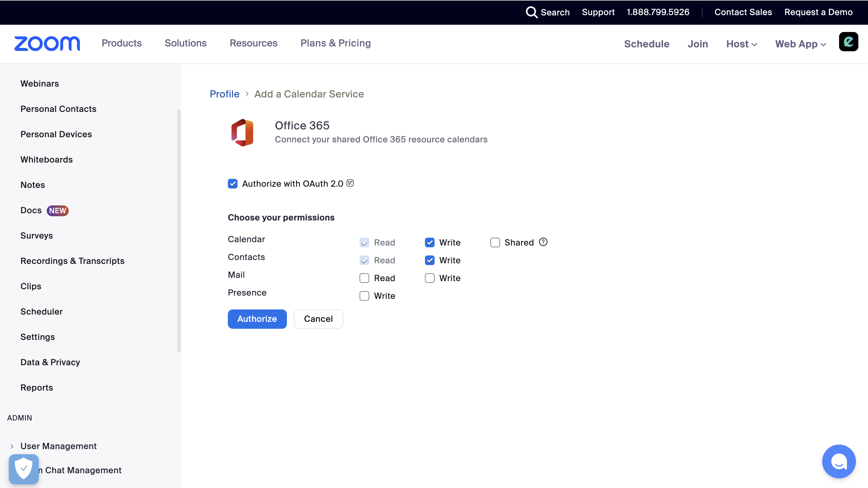The image size is (868, 488).
Task: Click the Office 365 heading text
Action: pos(302,125)
